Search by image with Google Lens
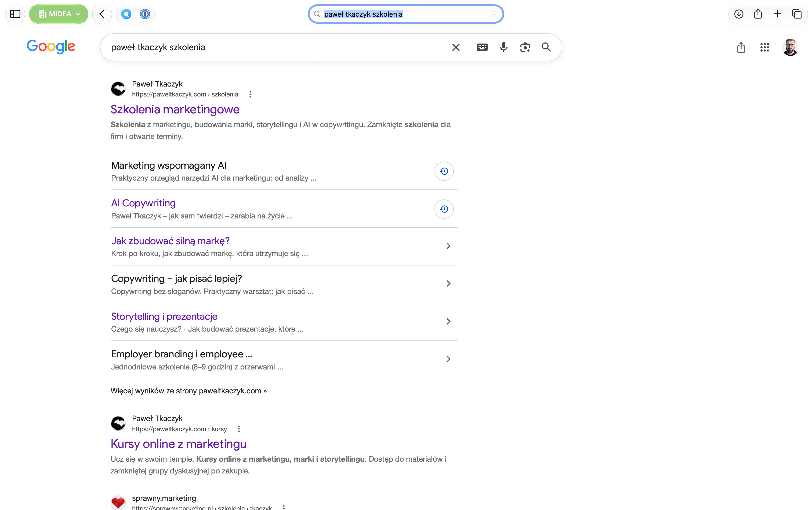Viewport: 812px width, 510px height. (x=525, y=47)
